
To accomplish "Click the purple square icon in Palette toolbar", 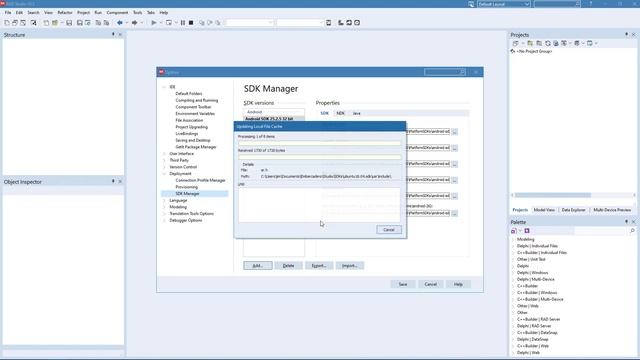I will coord(527,231).
